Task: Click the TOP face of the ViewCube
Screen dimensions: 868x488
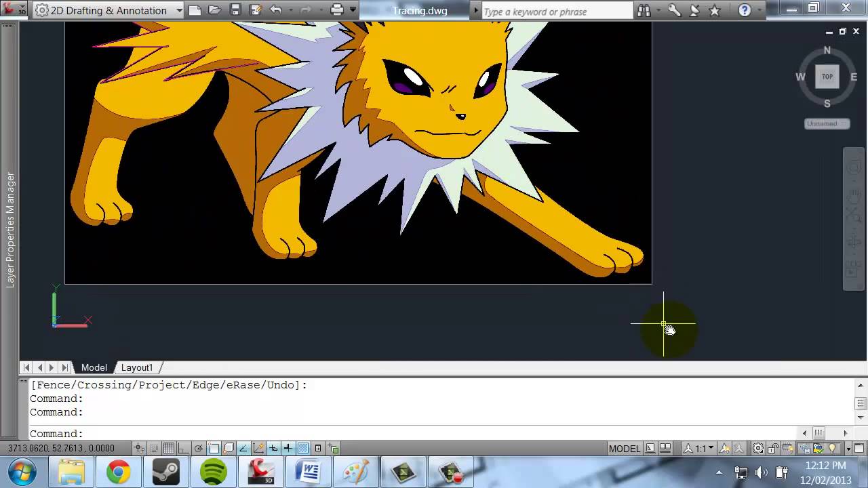Action: tap(827, 77)
